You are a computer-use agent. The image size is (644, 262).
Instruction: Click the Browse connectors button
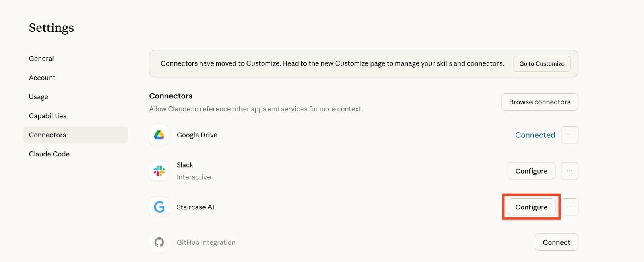(539, 102)
